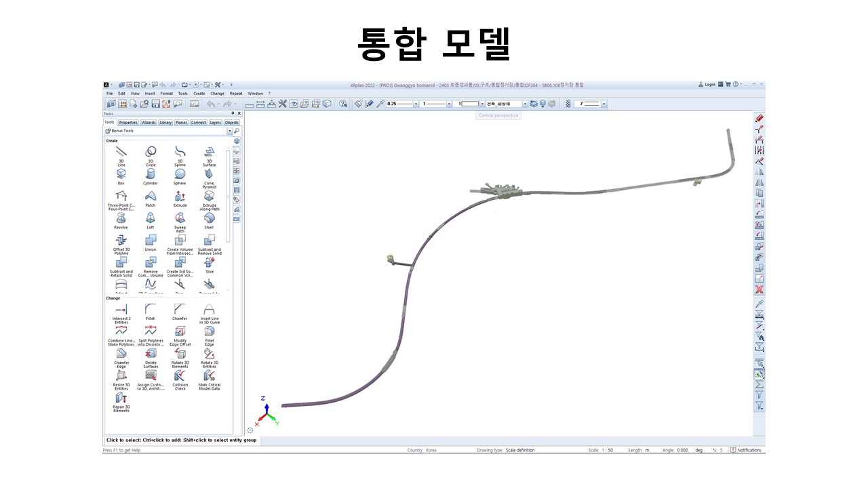Select the Modify Edge Offset tool

tap(180, 336)
